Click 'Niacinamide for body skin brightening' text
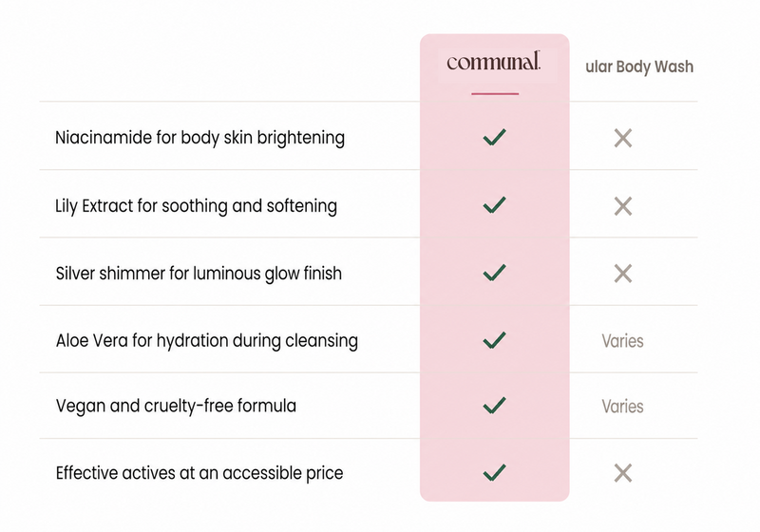The height and width of the screenshot is (532, 760). 200,138
